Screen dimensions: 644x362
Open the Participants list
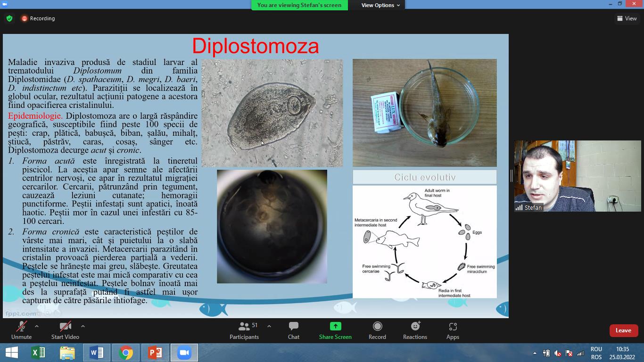pyautogui.click(x=244, y=330)
